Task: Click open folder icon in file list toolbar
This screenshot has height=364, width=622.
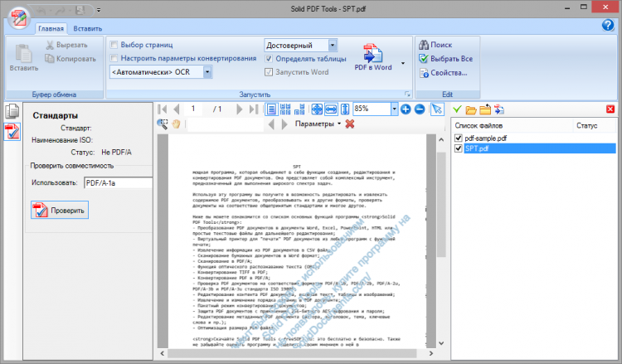Action: [471, 109]
